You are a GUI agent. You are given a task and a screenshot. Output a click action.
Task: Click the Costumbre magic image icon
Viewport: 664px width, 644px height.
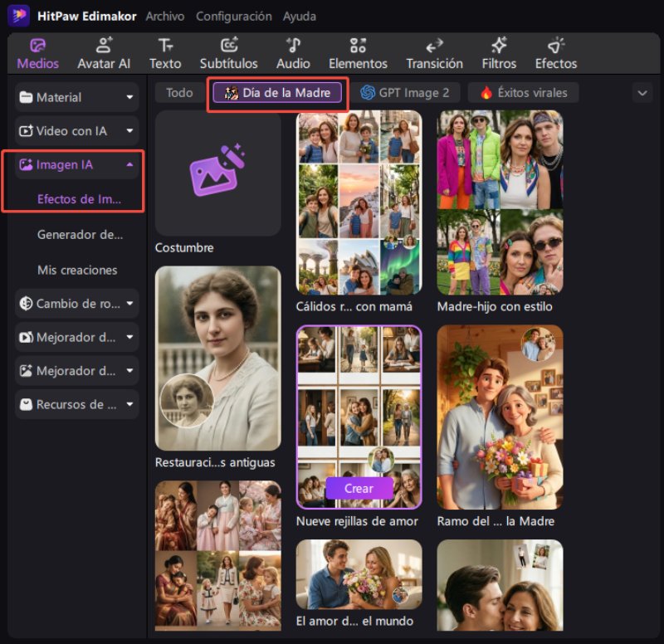click(217, 170)
